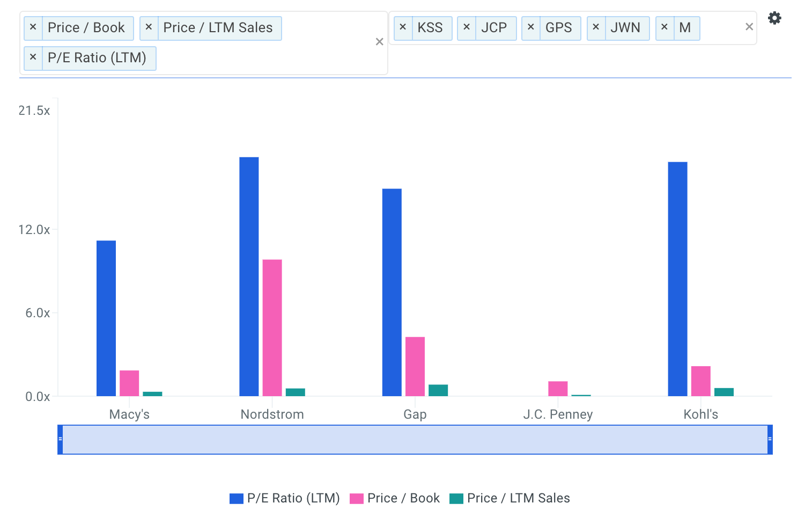Viewport: 812px width, 525px height.
Task: Click the 6.0x y-axis label
Action: [38, 313]
